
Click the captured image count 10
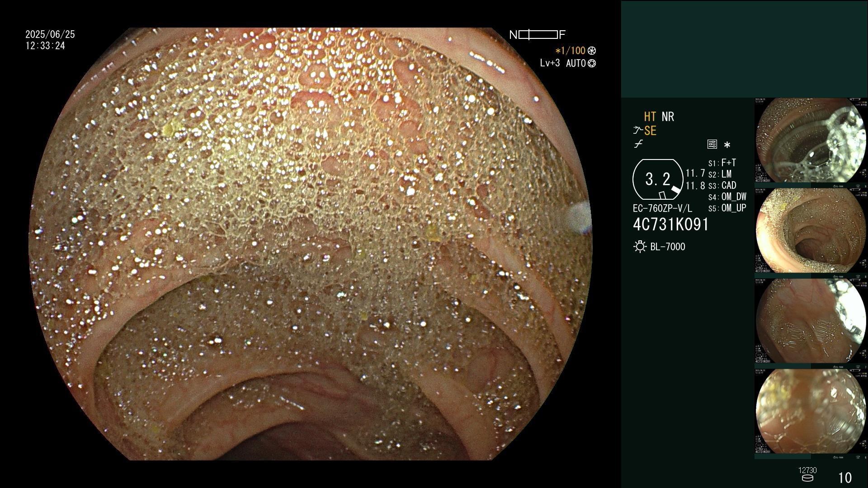click(x=845, y=478)
